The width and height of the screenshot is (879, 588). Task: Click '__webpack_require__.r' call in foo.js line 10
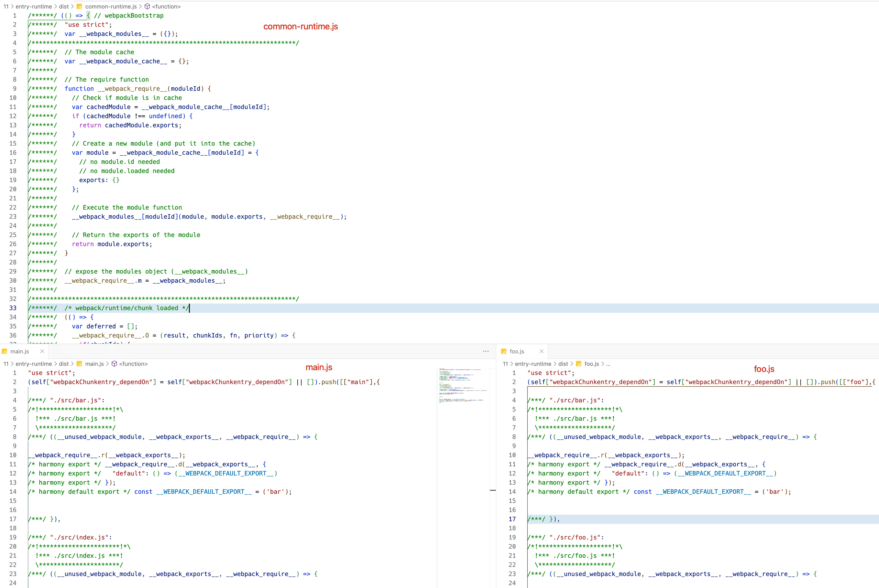(x=566, y=455)
